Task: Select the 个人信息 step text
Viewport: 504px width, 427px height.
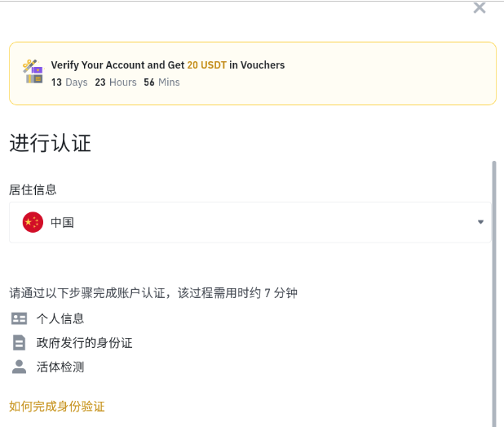Action: point(60,318)
